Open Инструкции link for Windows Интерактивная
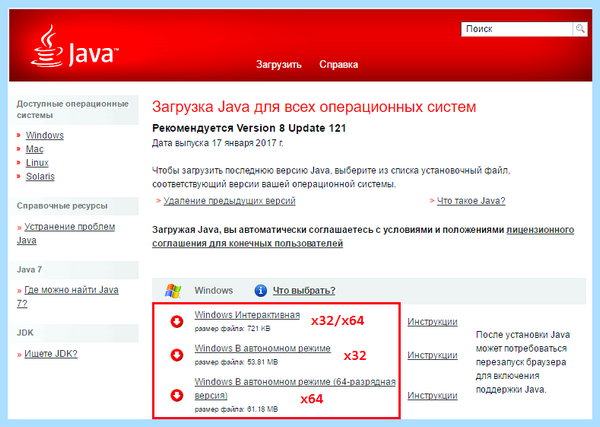Viewport: 600px width, 427px height. tap(432, 322)
